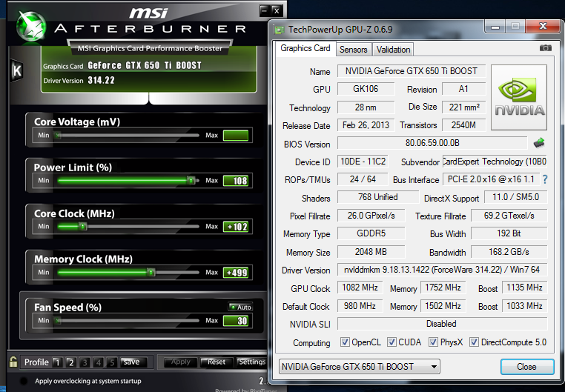
Task: Toggle Apply overclocking at system startup
Action: 24,381
